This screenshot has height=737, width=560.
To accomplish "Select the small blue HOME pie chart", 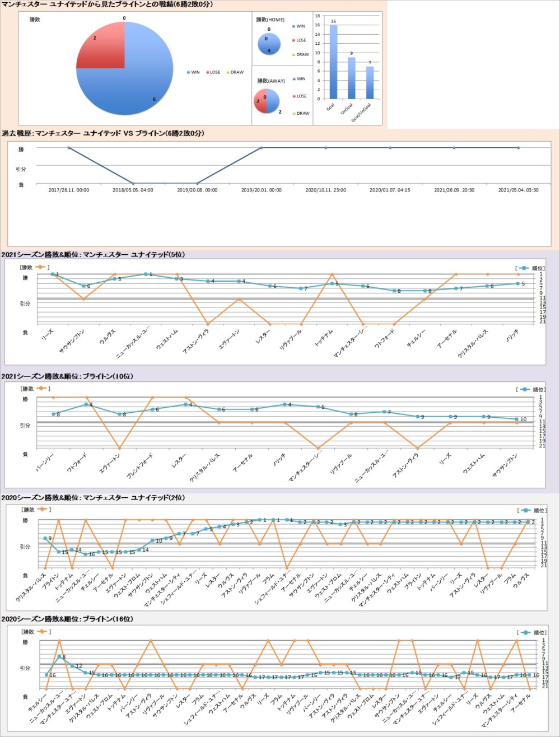I will point(269,44).
